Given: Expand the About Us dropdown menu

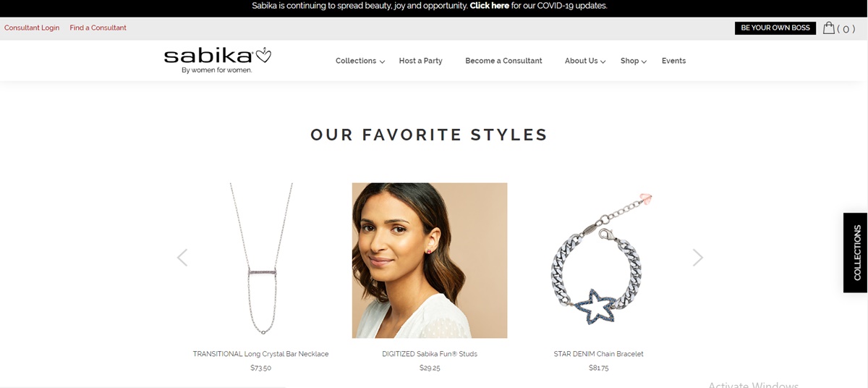Looking at the screenshot, I should point(585,61).
